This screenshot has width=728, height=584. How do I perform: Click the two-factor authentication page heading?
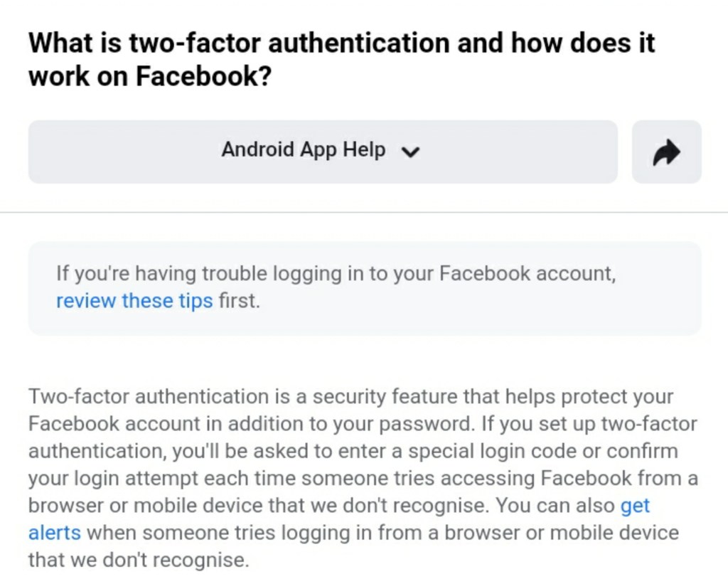tap(340, 59)
